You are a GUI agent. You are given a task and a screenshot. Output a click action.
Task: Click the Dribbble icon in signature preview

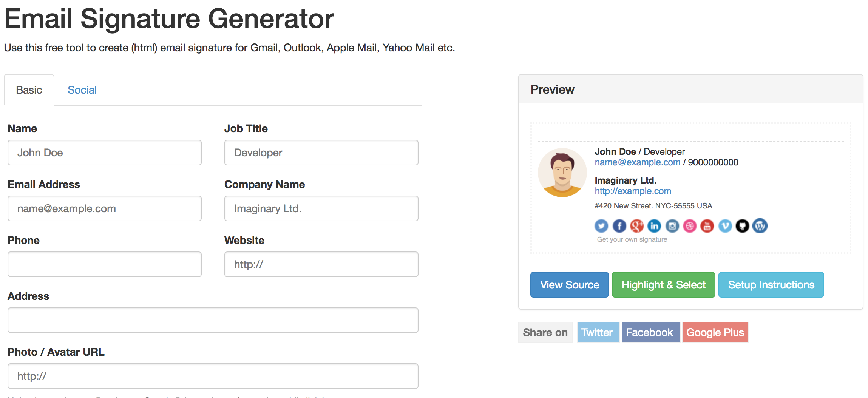690,226
